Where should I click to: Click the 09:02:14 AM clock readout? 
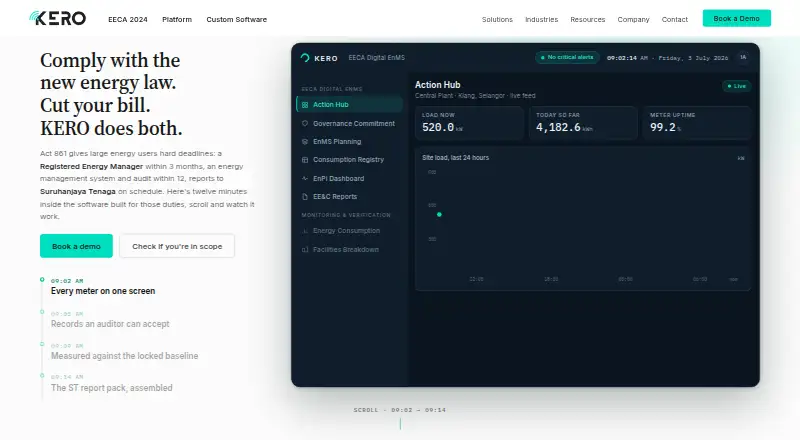point(627,58)
